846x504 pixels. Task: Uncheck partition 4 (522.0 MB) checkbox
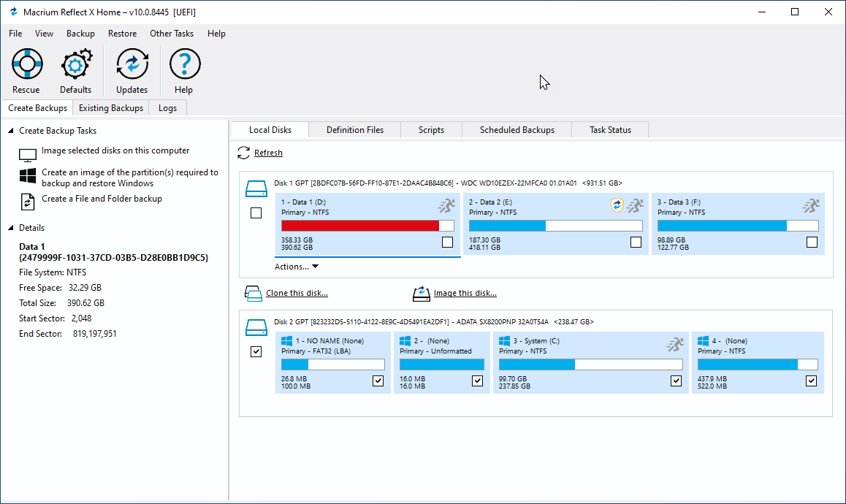click(x=812, y=381)
